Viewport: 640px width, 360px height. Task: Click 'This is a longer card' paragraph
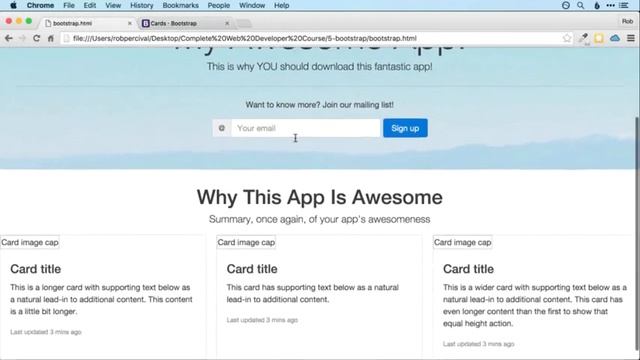pyautogui.click(x=101, y=299)
